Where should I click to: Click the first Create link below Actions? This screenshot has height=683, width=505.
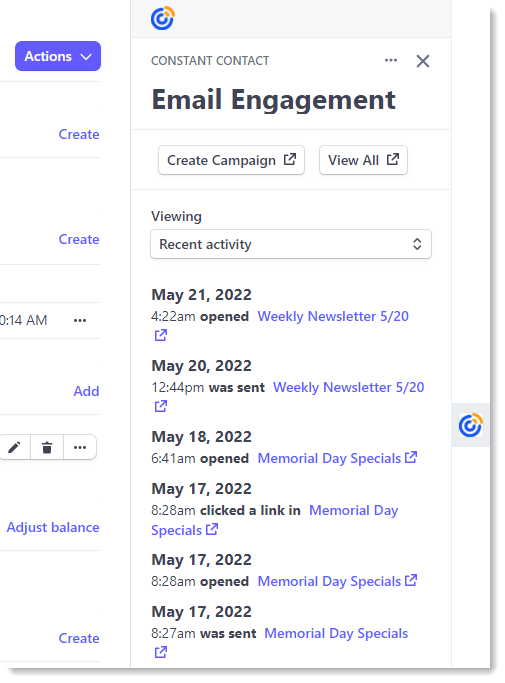click(79, 134)
